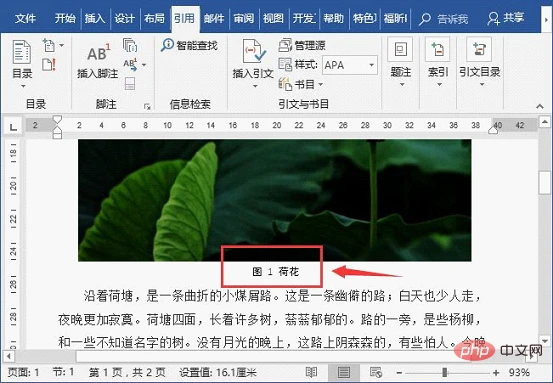Open the APA citation style dropdown
The width and height of the screenshot is (553, 383).
350,65
